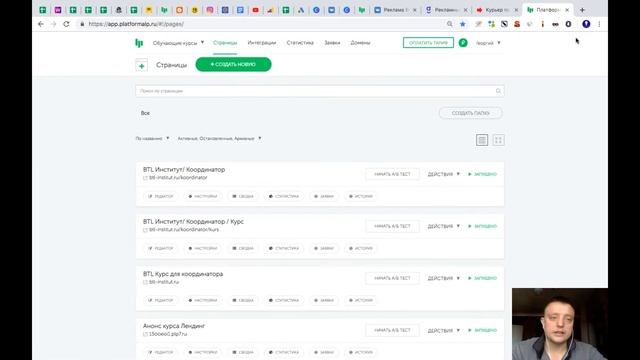640x360 pixels.
Task: Expand Действия menu for Анонс курса Лендинг
Action: click(444, 330)
